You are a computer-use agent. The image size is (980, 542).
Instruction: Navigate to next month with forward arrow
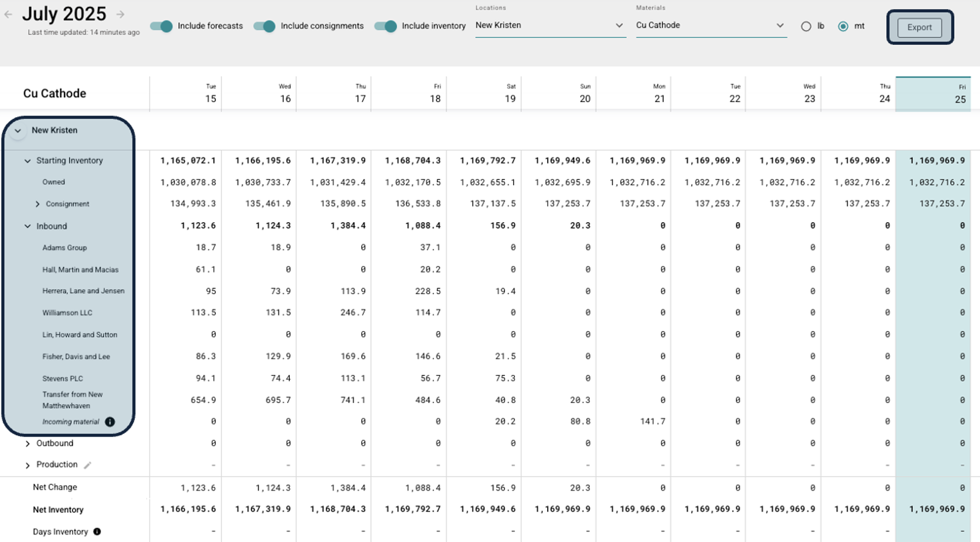coord(120,14)
